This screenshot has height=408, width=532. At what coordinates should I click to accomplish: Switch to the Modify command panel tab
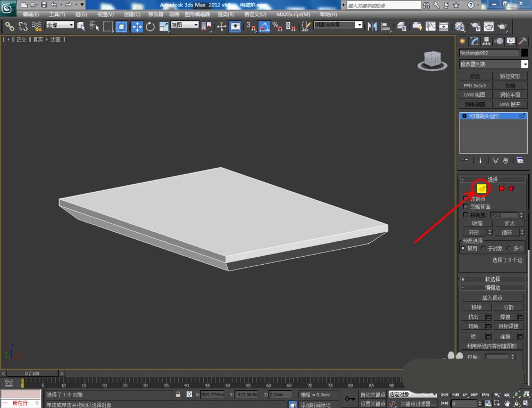click(475, 41)
